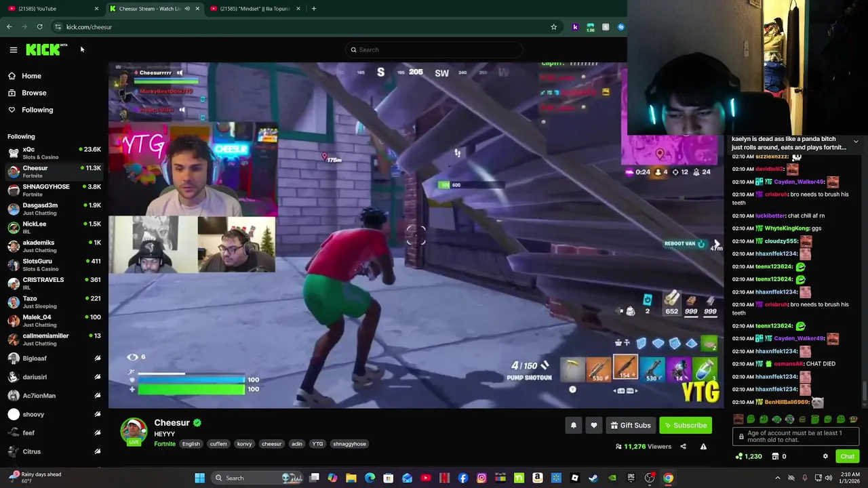Select the YTG tag
The image size is (868, 488).
[x=317, y=444]
